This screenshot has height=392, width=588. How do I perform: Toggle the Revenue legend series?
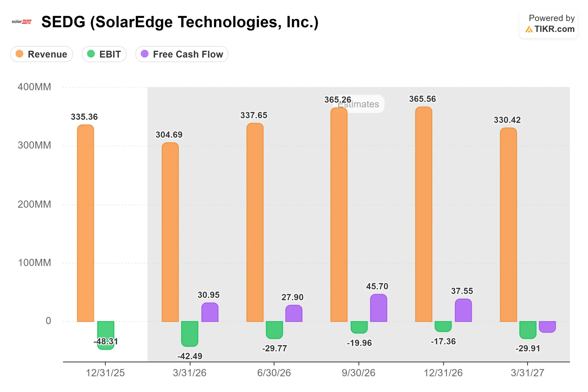pos(42,54)
